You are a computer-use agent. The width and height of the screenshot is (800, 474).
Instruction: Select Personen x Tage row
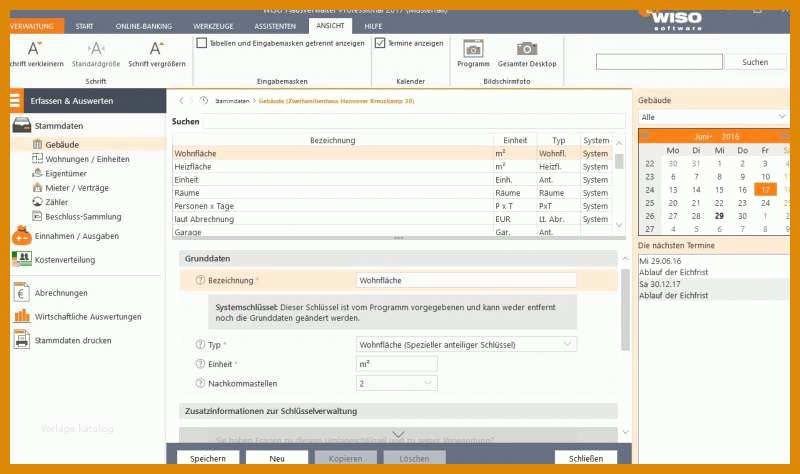(x=393, y=206)
